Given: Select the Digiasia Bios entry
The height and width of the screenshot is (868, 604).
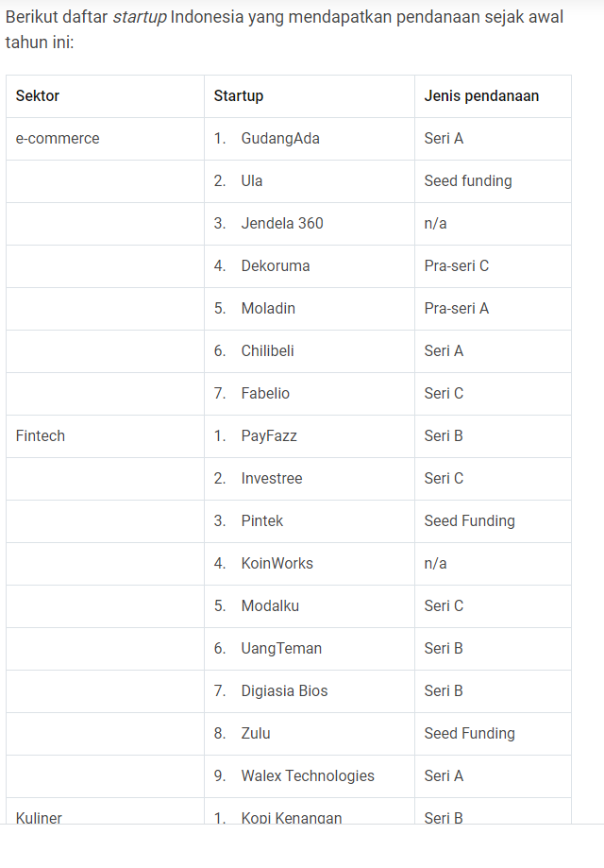Looking at the screenshot, I should pyautogui.click(x=284, y=690).
